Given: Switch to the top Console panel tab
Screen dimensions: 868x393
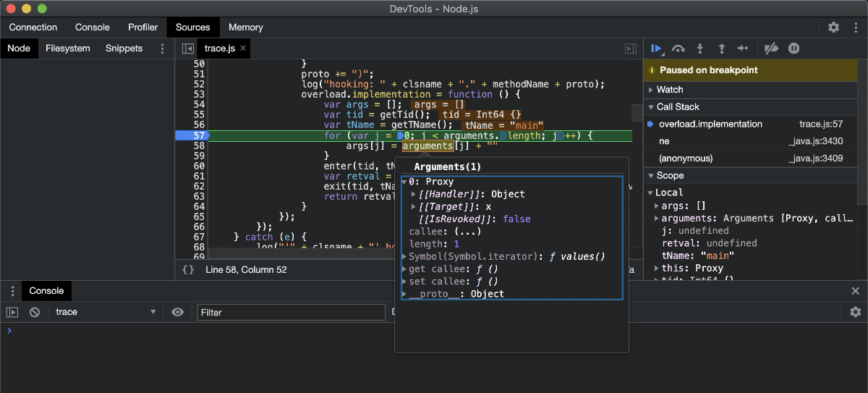Looking at the screenshot, I should click(x=93, y=28).
